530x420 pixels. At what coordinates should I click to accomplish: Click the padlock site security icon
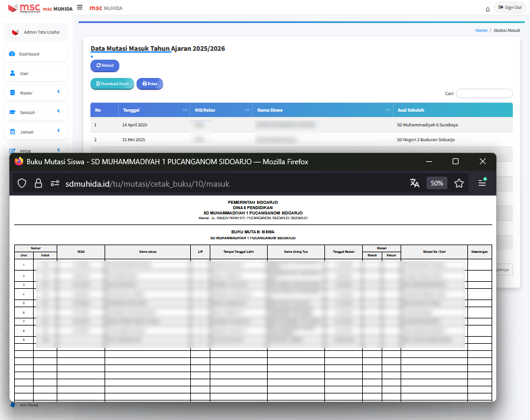[38, 183]
